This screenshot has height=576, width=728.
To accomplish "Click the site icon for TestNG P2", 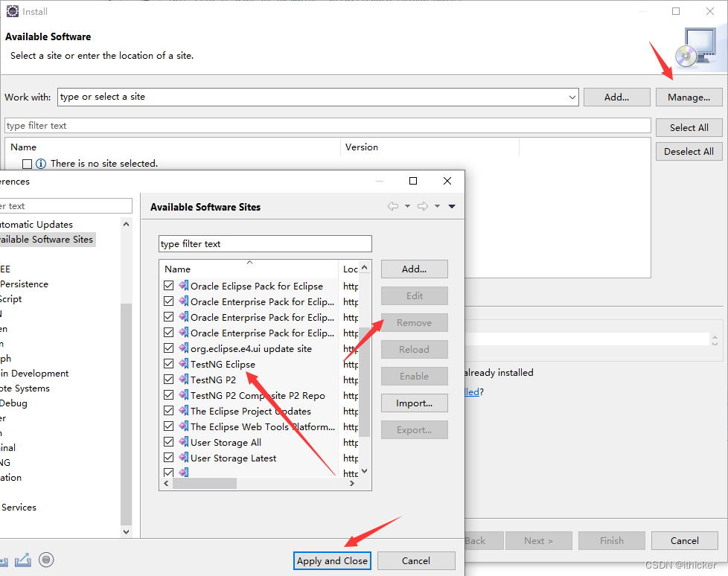I will pos(184,380).
